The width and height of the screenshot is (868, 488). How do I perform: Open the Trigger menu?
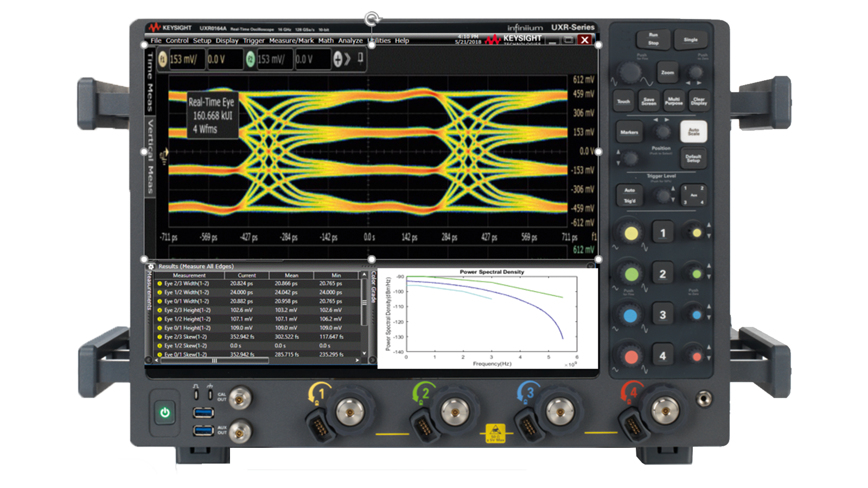pos(253,41)
